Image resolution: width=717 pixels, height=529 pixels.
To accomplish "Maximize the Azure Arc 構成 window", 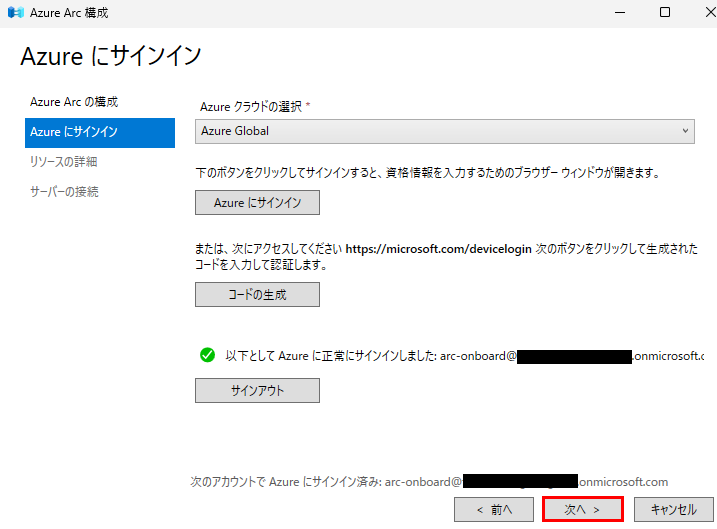I will pos(665,13).
